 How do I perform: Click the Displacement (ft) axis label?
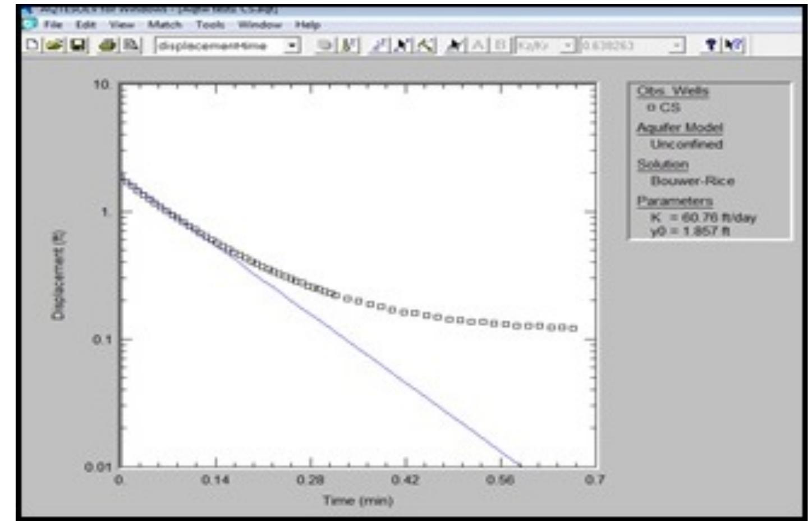(58, 275)
